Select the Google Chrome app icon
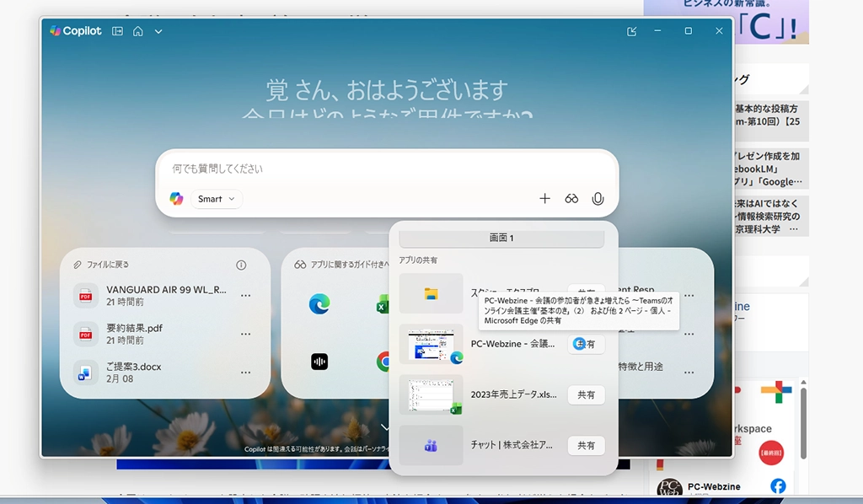This screenshot has height=504, width=863. click(384, 362)
